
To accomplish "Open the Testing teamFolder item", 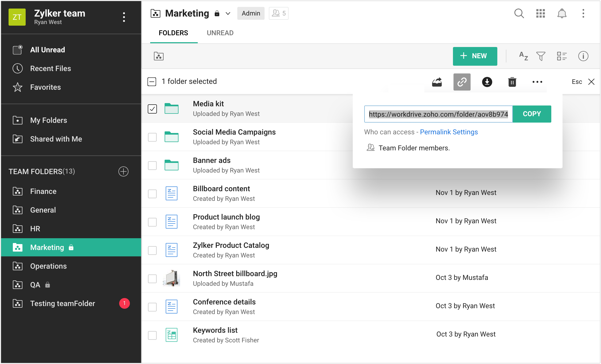I will pos(71,303).
